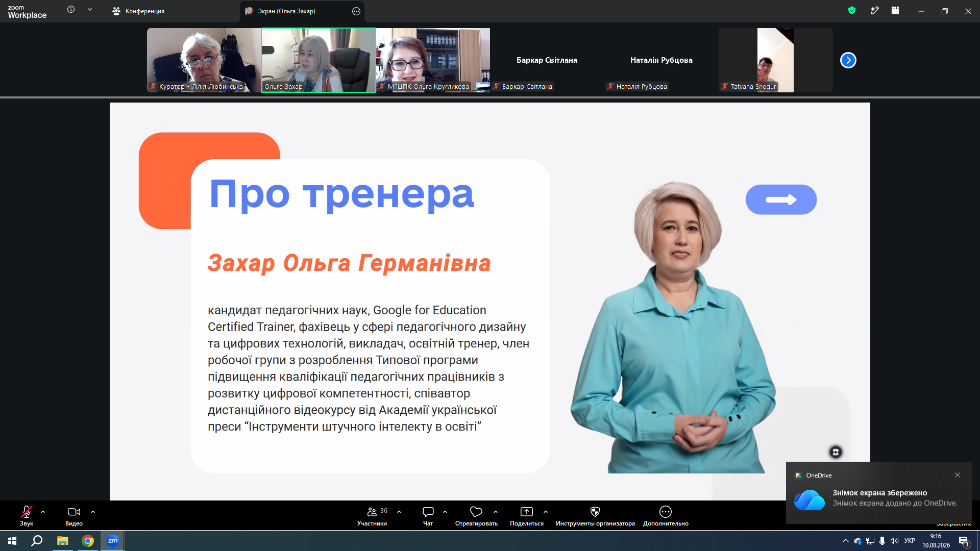
Task: Select Ольга Захар video thumbnail
Action: (x=318, y=60)
